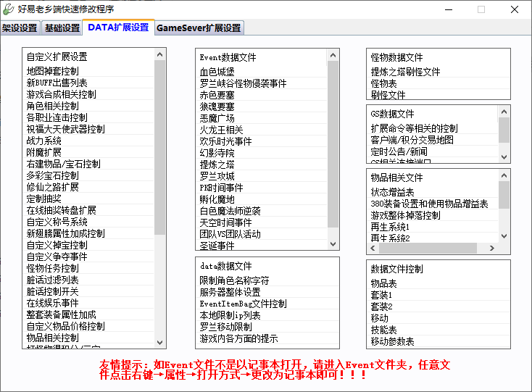The image size is (532, 392).
Task: Select 技能表 in data file control
Action: [384, 330]
